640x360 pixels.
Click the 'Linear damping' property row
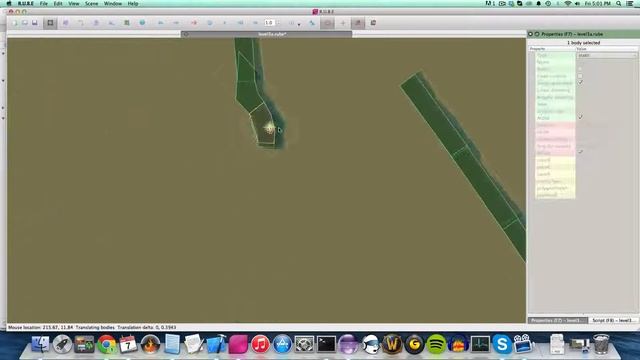point(555,90)
